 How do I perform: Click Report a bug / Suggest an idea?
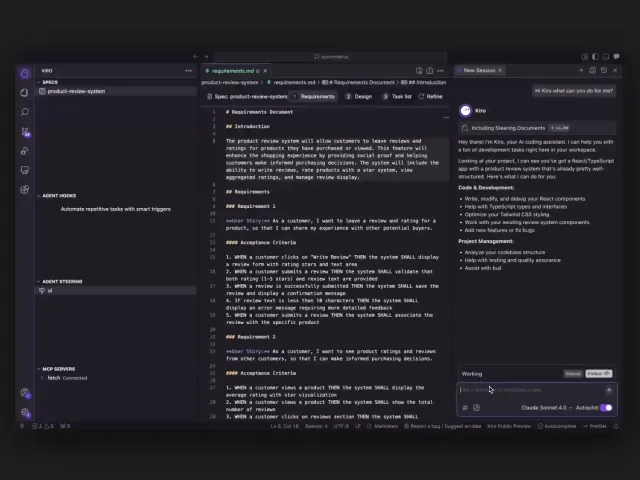tap(442, 426)
